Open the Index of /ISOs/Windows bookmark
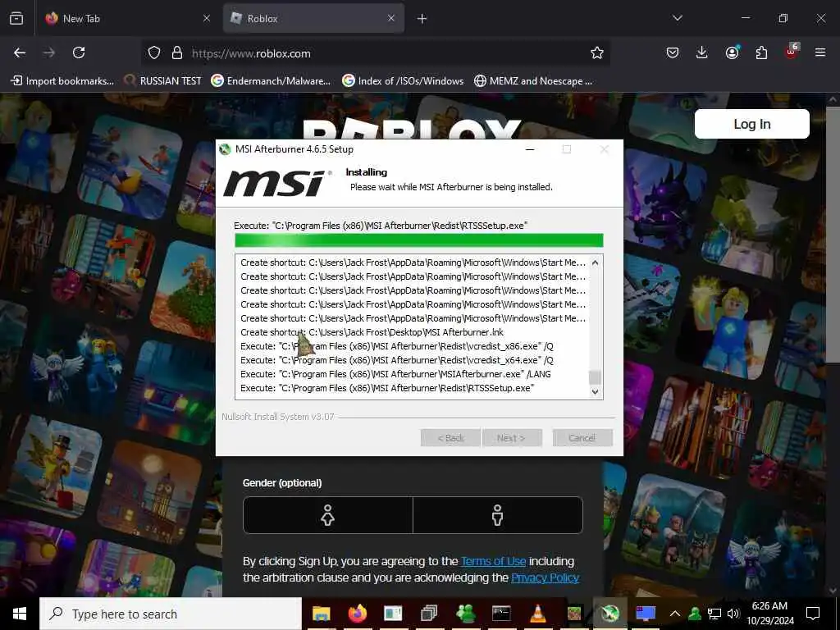Image resolution: width=840 pixels, height=630 pixels. [x=403, y=81]
